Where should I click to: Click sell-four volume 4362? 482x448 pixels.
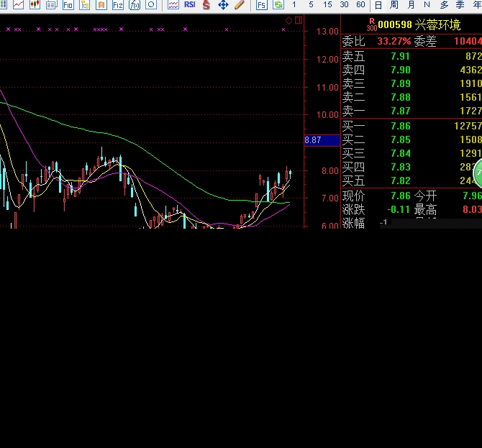[x=470, y=70]
